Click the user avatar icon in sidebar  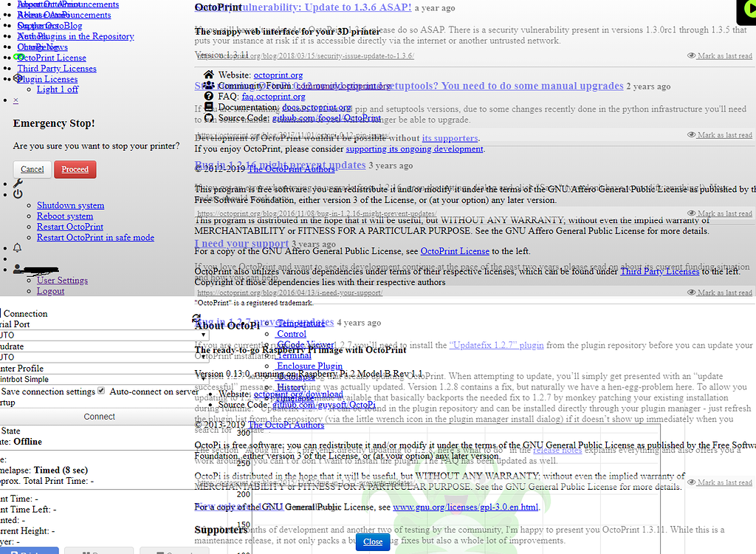point(17,268)
